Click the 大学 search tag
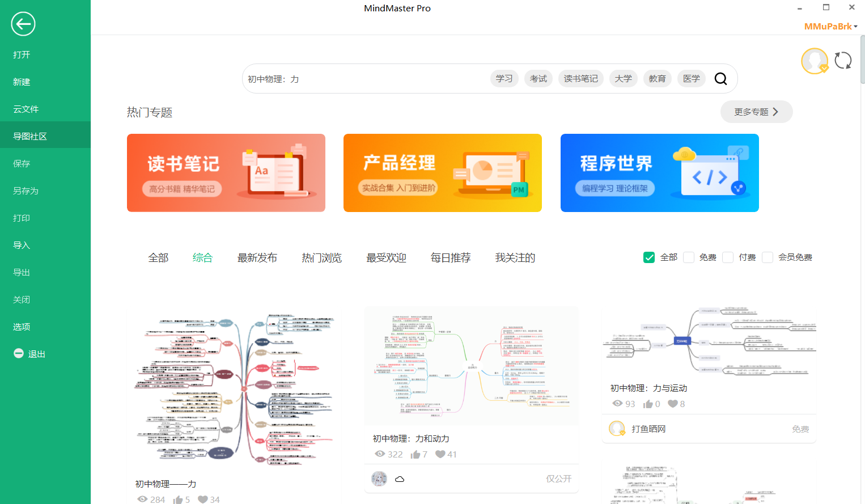This screenshot has width=865, height=504. [x=624, y=79]
